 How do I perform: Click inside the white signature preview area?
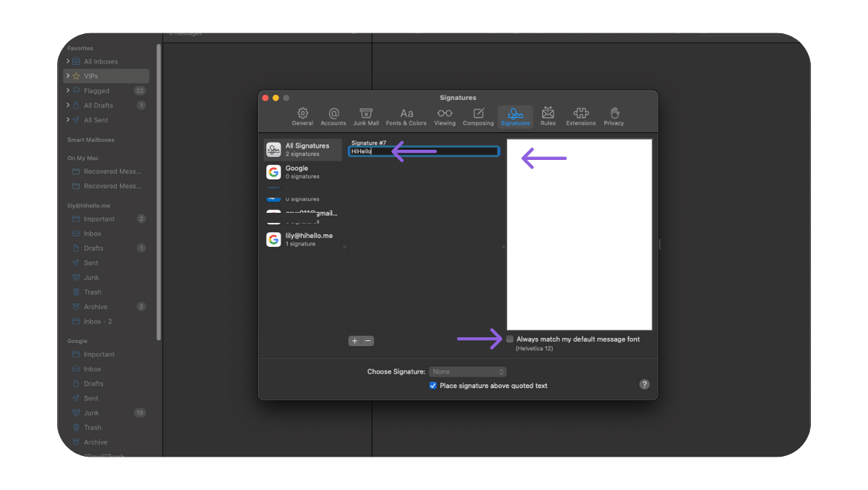(579, 235)
